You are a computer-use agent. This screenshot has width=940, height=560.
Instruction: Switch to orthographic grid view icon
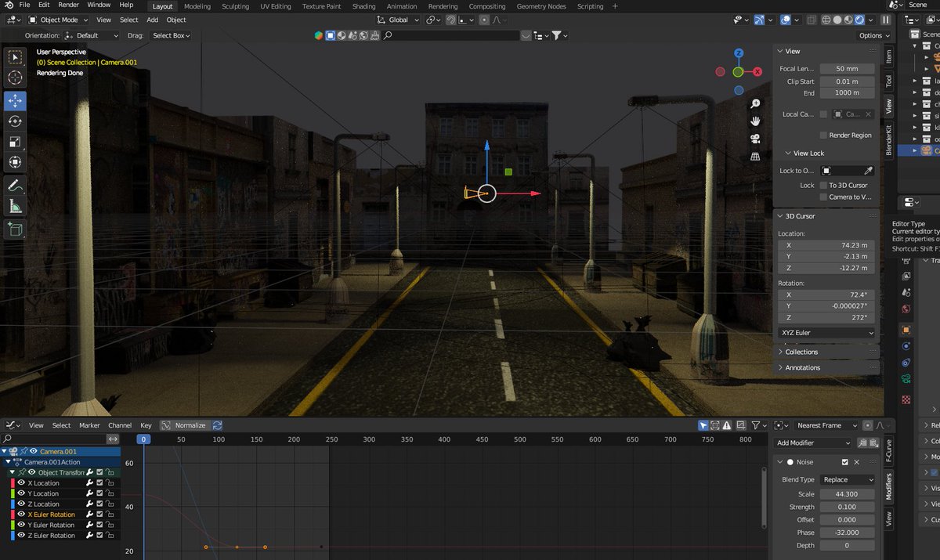[x=755, y=157]
